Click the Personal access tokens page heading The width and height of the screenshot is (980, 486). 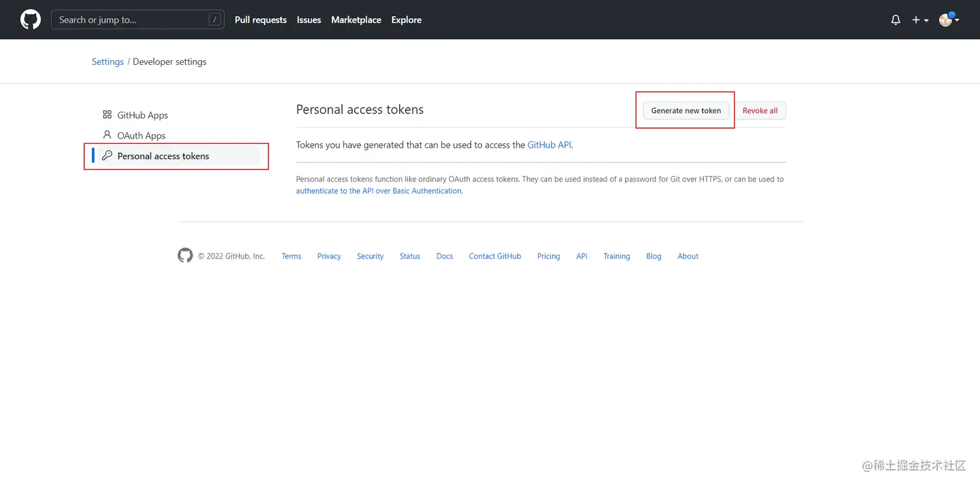click(x=360, y=110)
